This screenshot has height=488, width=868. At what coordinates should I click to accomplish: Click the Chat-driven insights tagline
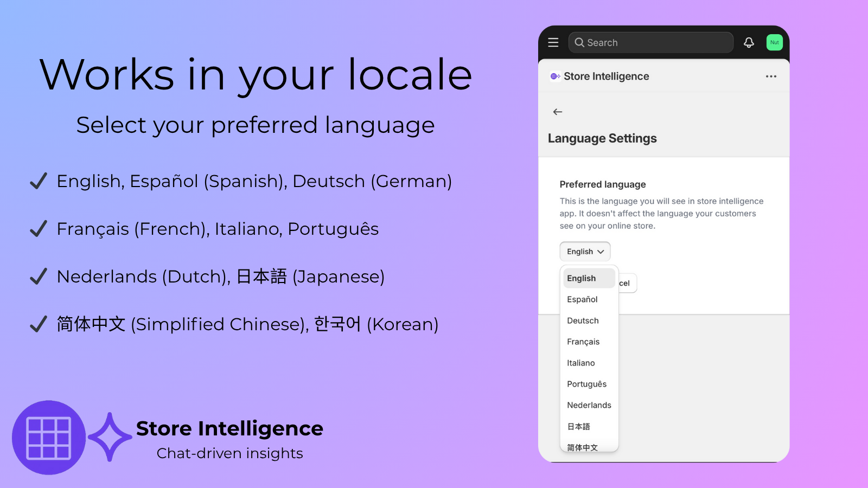point(230,453)
